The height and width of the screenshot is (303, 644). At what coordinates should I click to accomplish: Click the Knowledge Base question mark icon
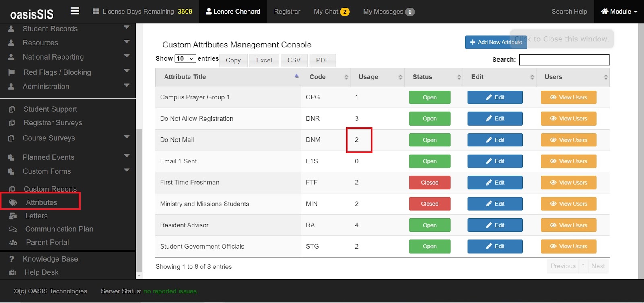point(12,259)
